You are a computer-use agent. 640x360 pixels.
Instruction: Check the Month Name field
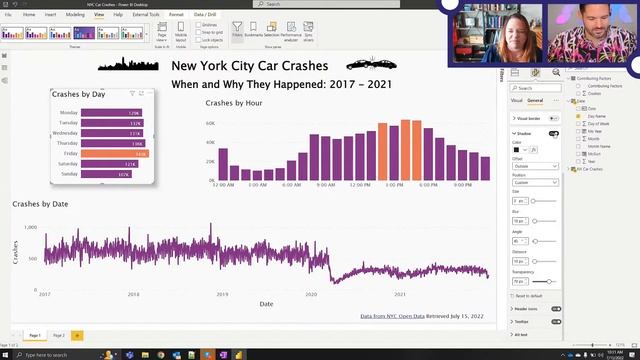pos(578,146)
